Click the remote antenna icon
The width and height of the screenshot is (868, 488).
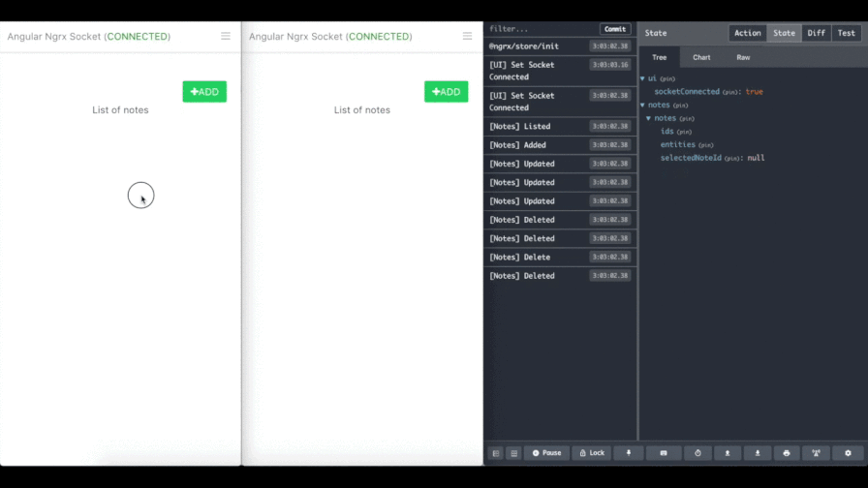tap(816, 453)
